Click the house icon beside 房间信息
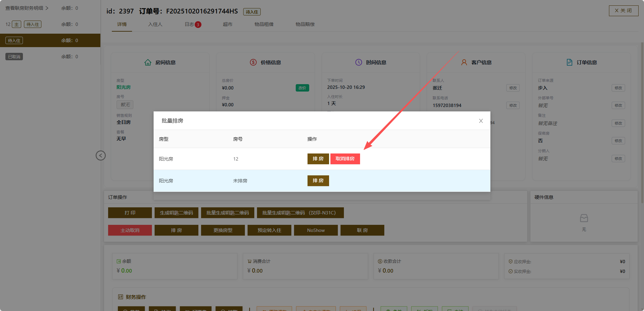This screenshot has width=644, height=311. click(x=148, y=63)
